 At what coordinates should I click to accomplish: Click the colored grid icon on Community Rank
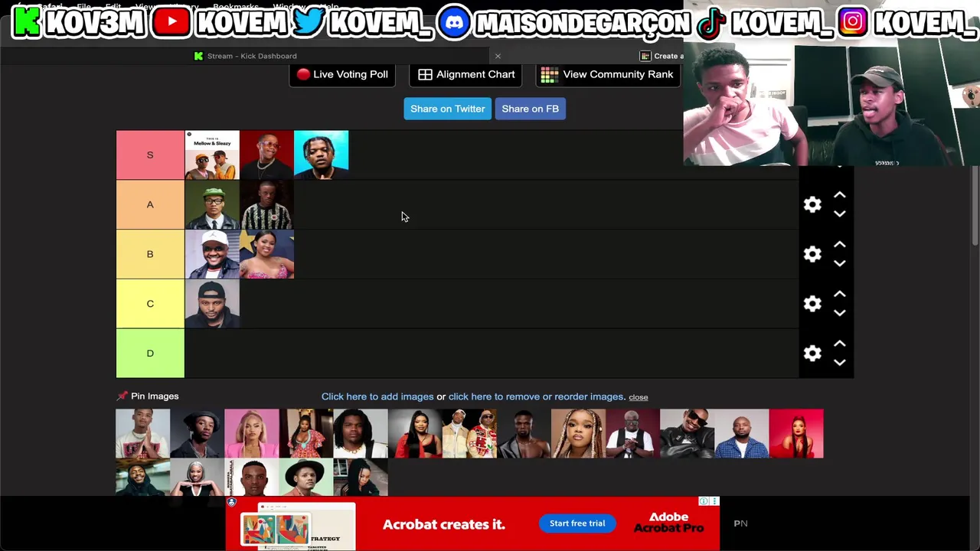(x=549, y=74)
